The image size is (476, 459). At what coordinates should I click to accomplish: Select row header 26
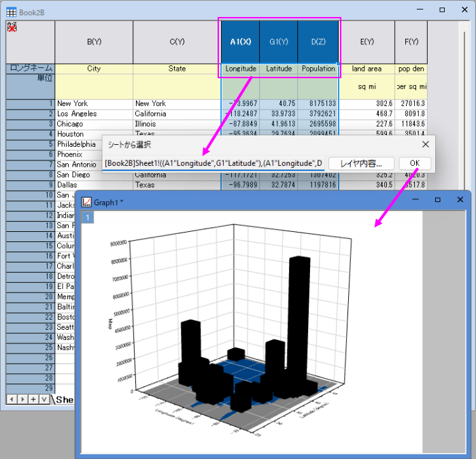31,358
